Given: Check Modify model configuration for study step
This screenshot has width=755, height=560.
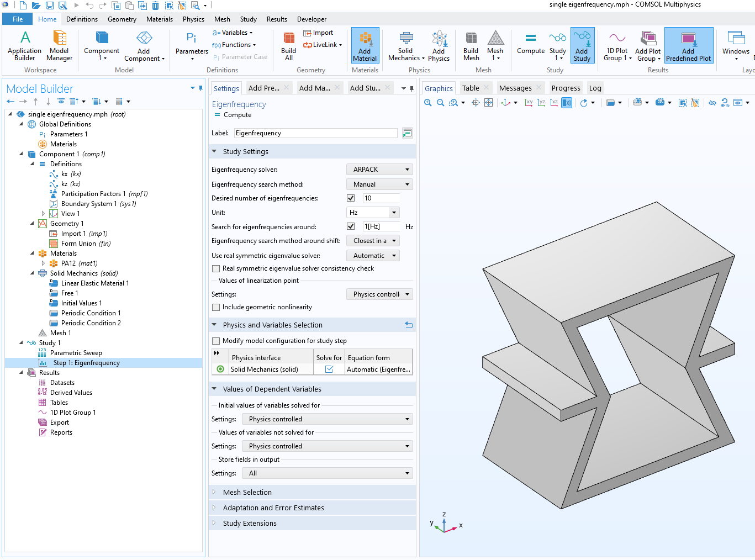Looking at the screenshot, I should coord(216,341).
